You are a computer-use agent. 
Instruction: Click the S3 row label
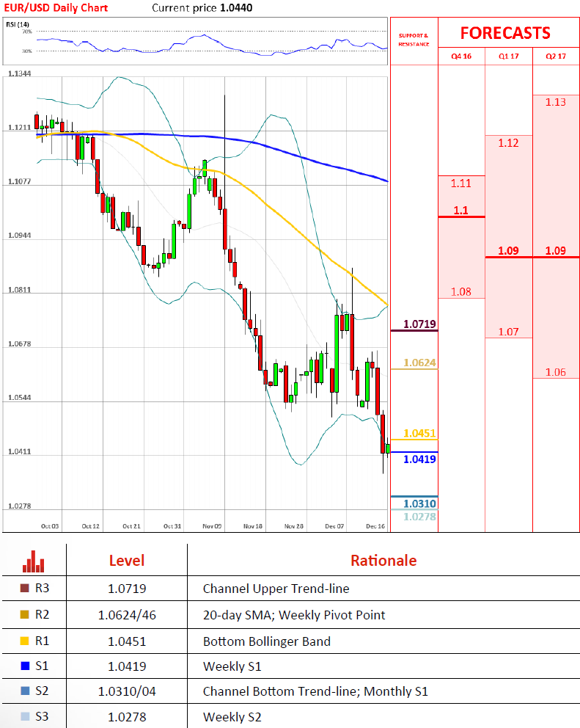pyautogui.click(x=43, y=716)
